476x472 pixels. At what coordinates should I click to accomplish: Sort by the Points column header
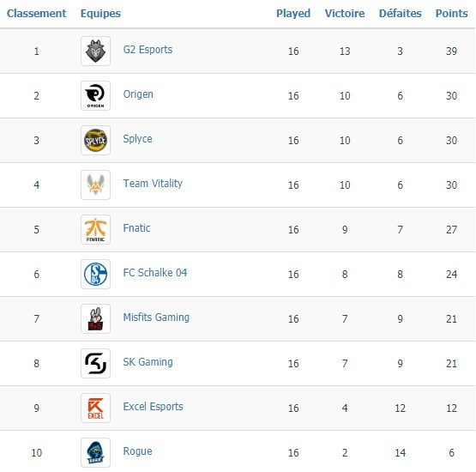click(x=451, y=14)
